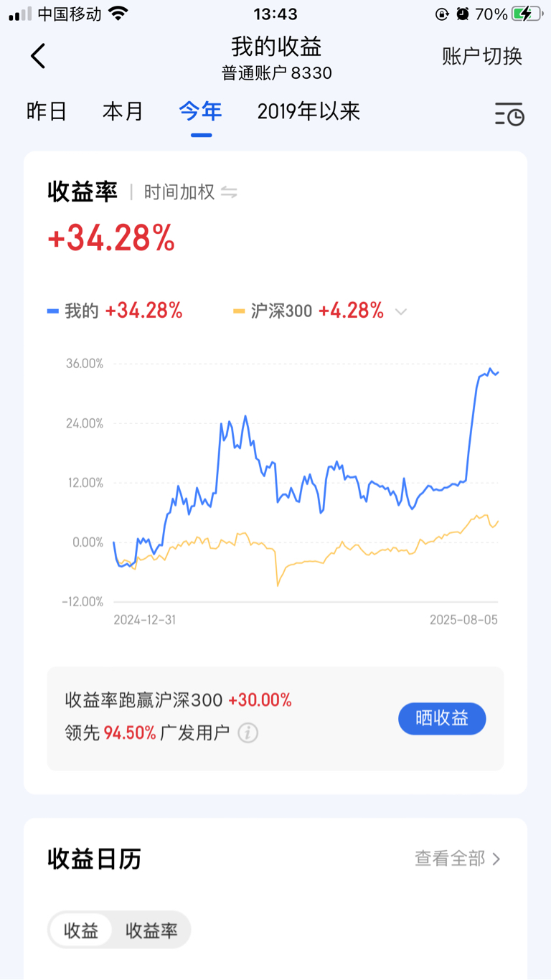Image resolution: width=551 pixels, height=980 pixels.
Task: Toggle the 时间加权 calculation method
Action: 179,192
